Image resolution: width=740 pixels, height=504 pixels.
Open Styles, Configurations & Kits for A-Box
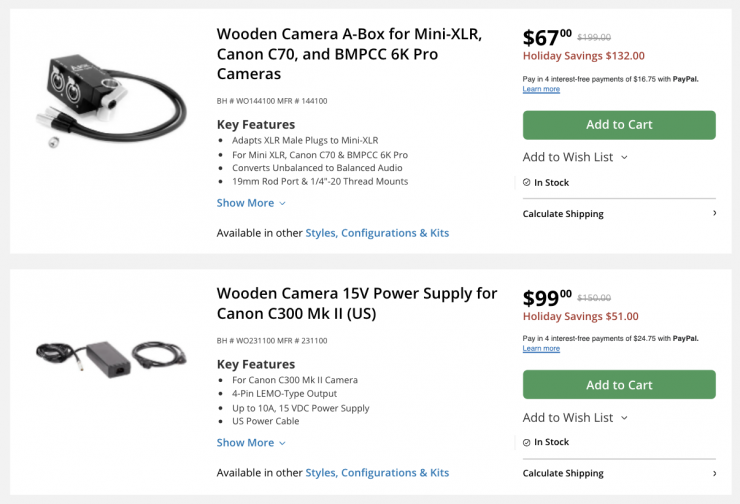pyautogui.click(x=377, y=233)
